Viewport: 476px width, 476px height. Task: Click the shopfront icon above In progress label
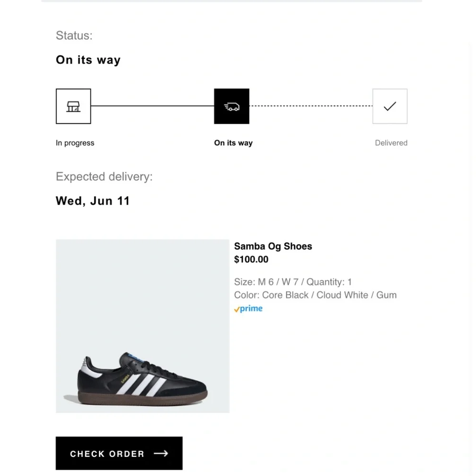click(x=73, y=106)
